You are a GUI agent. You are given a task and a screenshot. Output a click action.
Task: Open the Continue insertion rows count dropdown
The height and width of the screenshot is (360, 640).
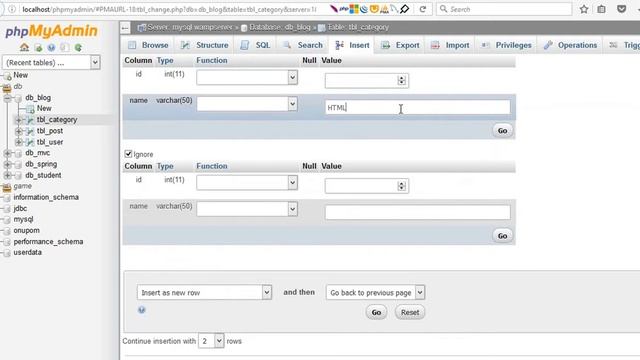211,341
